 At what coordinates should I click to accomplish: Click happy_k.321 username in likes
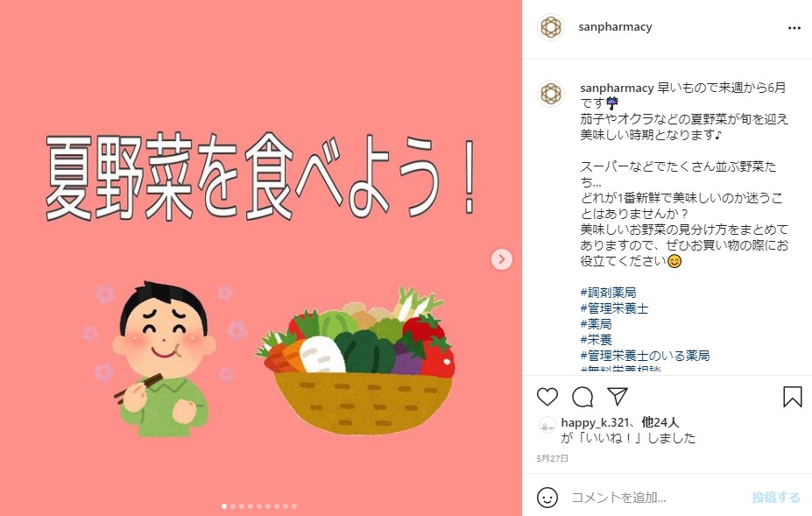(x=595, y=423)
